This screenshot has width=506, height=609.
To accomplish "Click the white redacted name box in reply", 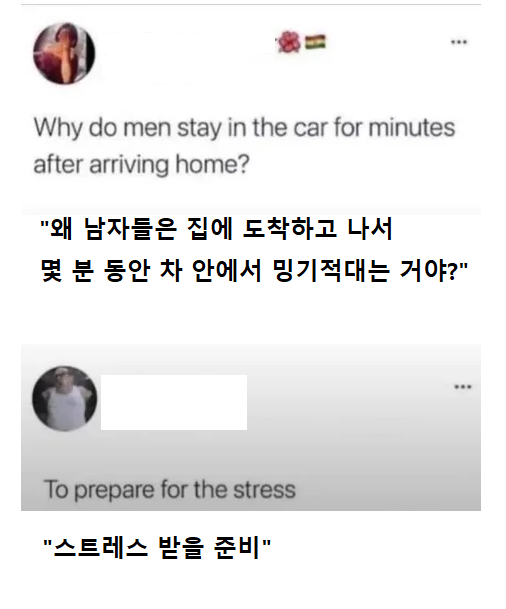I will (174, 402).
